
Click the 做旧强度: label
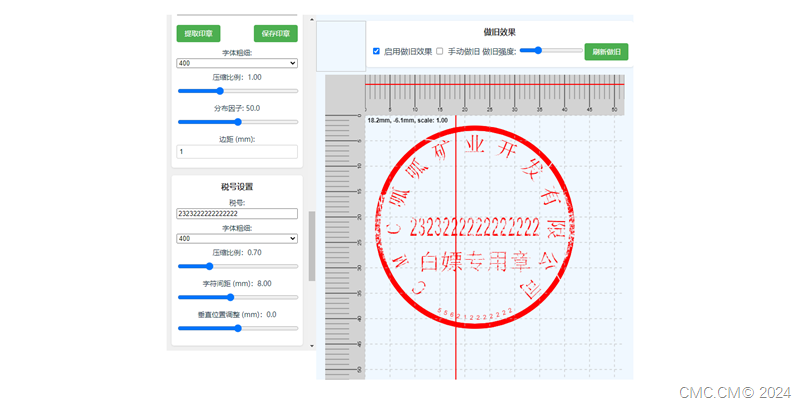(x=499, y=51)
